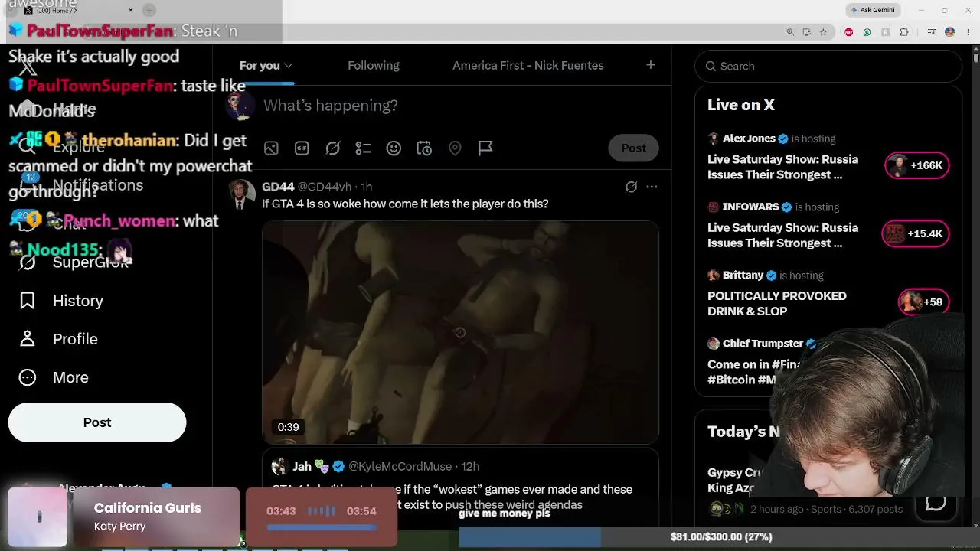
Task: Click the install app icon in address bar
Action: [807, 32]
